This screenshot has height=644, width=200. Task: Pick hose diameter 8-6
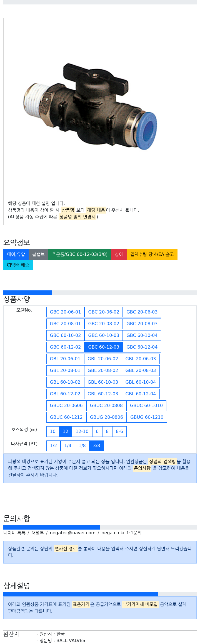(119, 432)
